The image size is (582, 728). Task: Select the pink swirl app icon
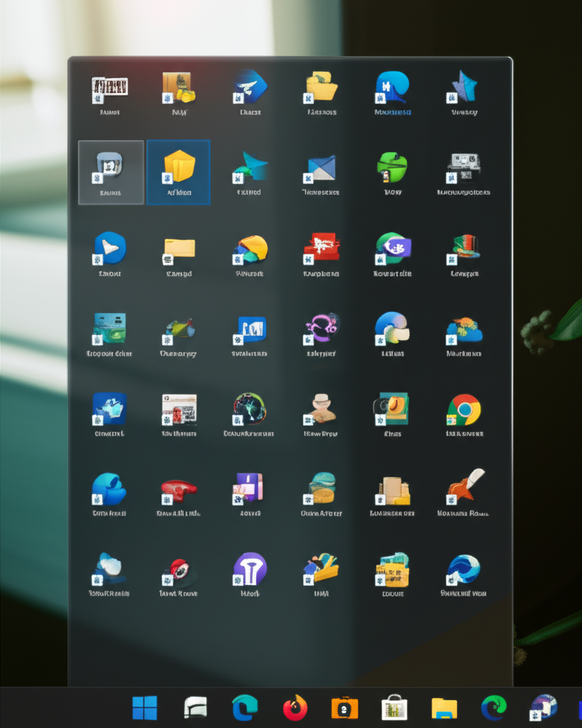coord(321,327)
